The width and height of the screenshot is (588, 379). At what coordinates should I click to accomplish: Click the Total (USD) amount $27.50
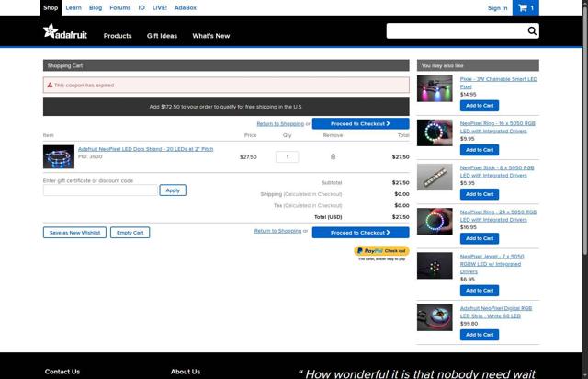(x=401, y=217)
